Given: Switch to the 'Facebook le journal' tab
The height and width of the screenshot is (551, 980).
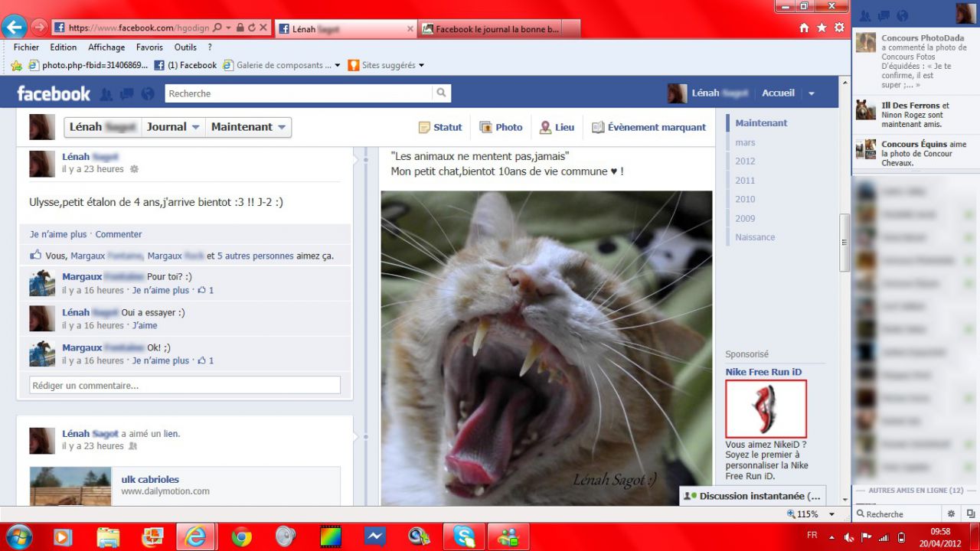Looking at the screenshot, I should pyautogui.click(x=498, y=29).
